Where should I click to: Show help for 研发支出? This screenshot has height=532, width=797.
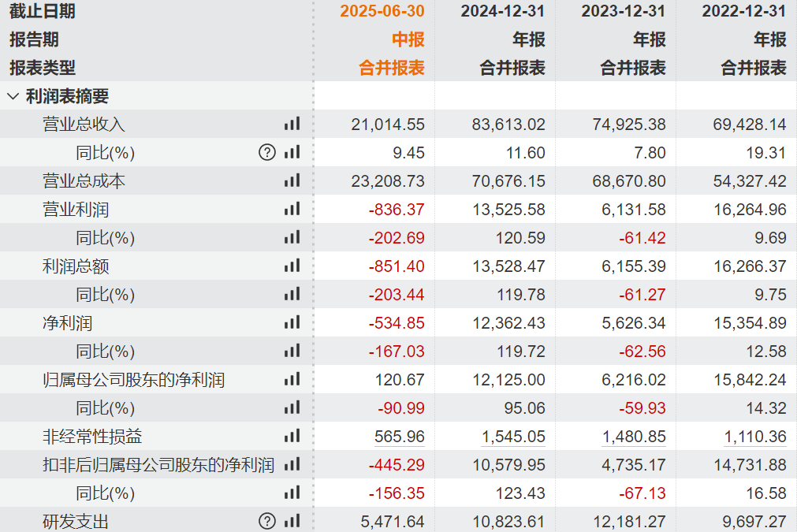point(267,521)
